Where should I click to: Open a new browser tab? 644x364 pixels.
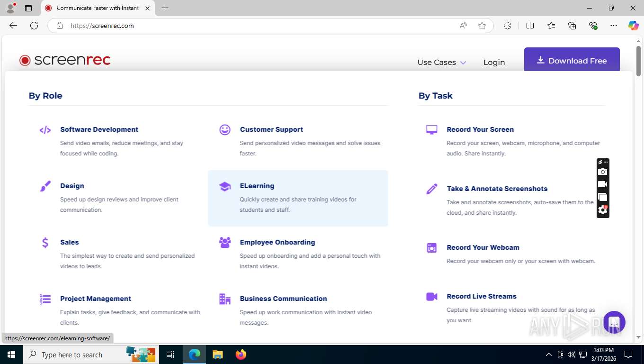(165, 8)
